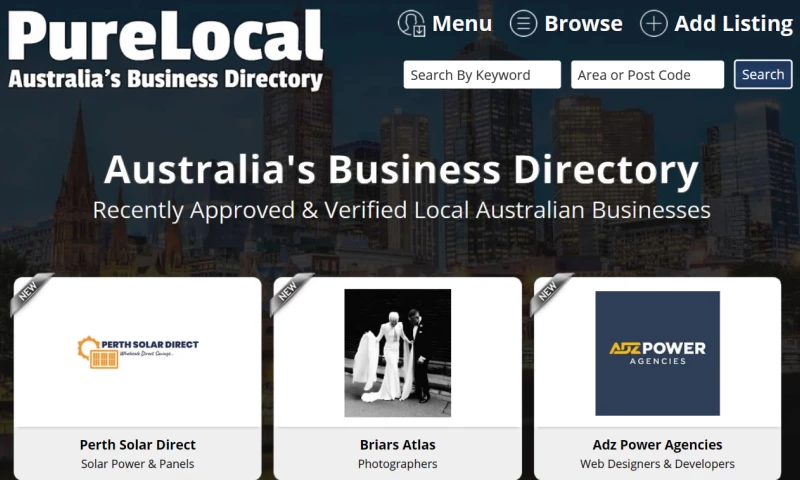
Task: Click the Browse list icon
Action: [523, 24]
